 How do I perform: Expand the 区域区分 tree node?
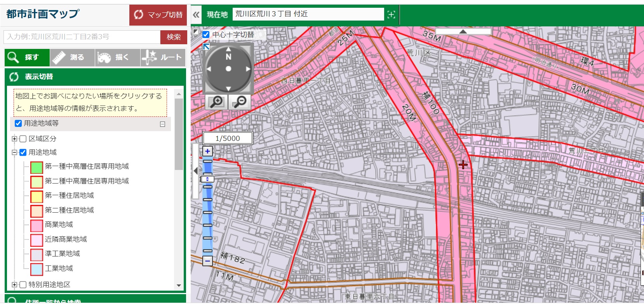[14, 139]
